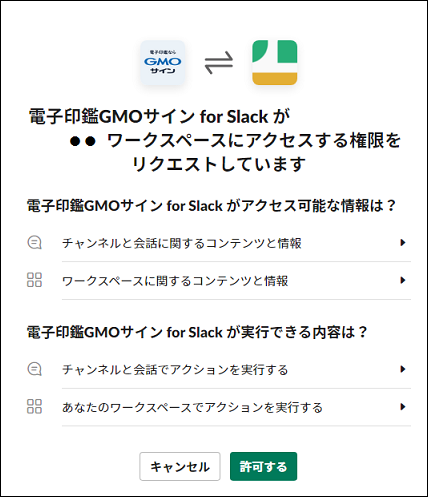Image resolution: width=428 pixels, height=497 pixels.
Task: Click the grid icon beside ワークスペースに関するコンテンツと情報
Action: point(34,280)
